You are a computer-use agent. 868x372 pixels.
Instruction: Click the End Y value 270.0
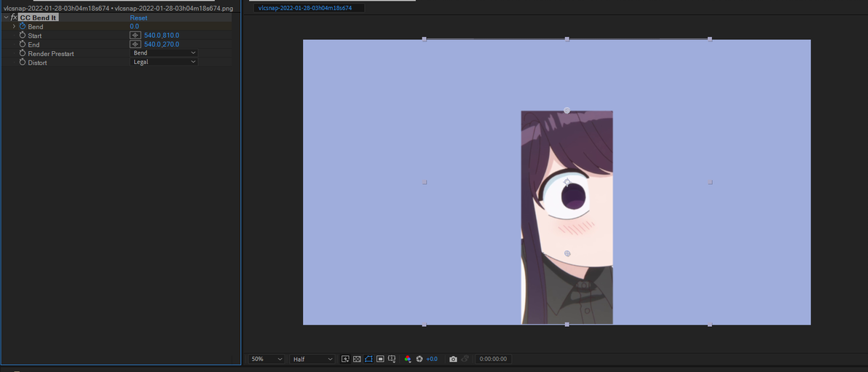click(170, 44)
